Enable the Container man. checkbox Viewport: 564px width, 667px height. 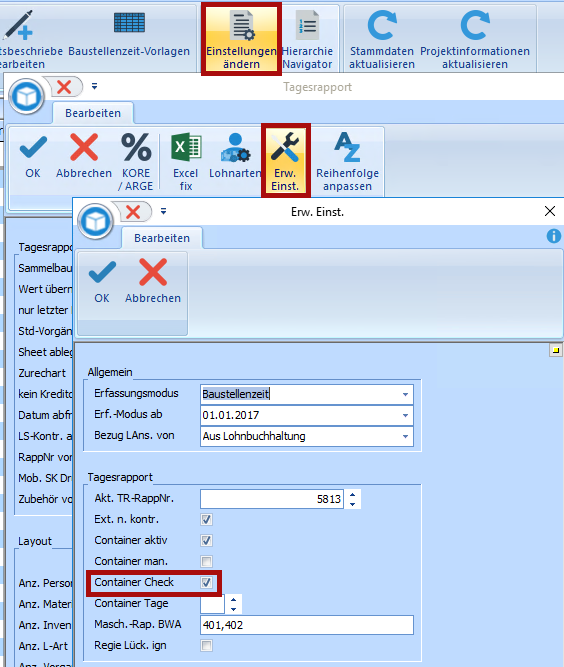pos(207,562)
